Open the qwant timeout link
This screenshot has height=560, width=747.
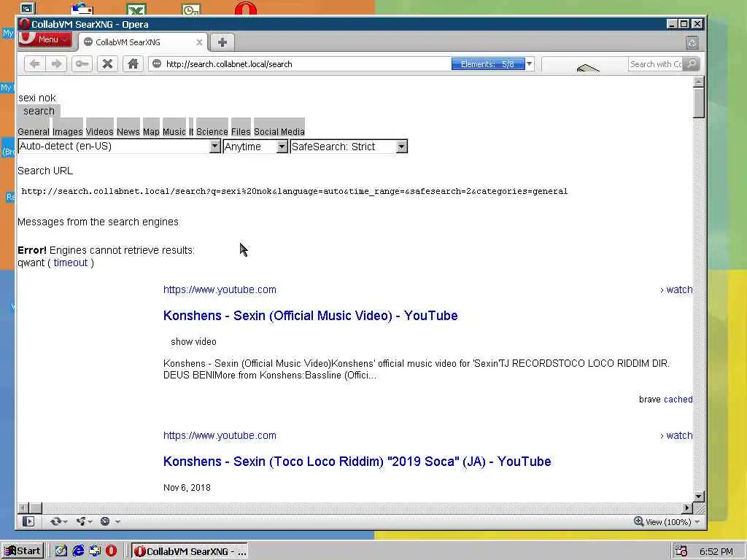71,262
